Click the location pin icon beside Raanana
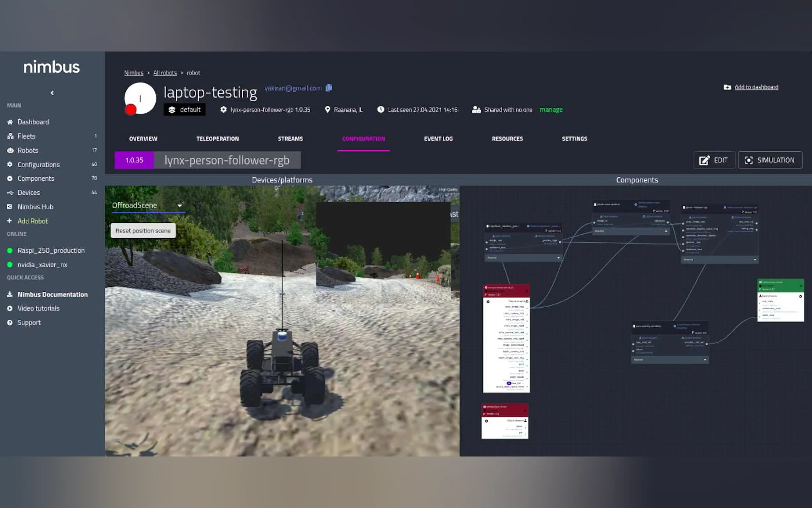This screenshot has width=812, height=508. [327, 109]
